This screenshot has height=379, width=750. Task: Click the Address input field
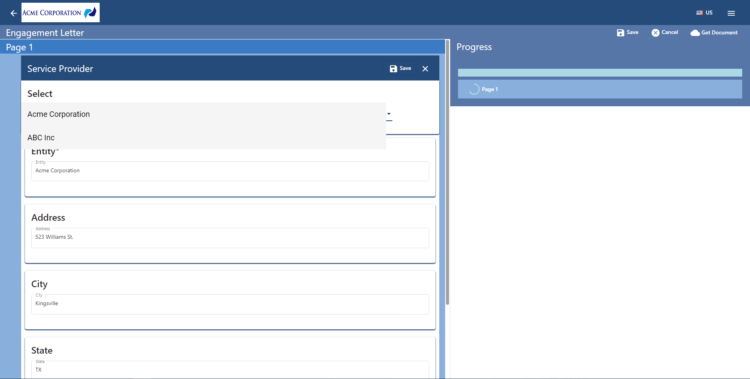click(x=230, y=237)
